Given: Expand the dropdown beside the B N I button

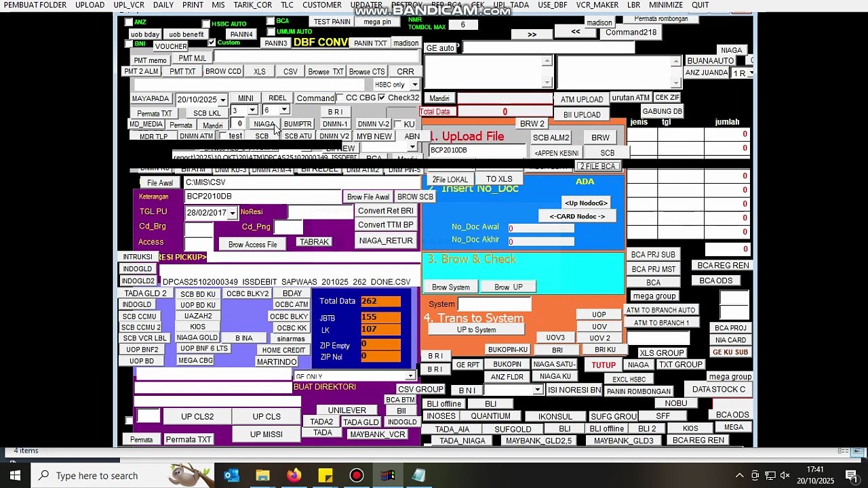Looking at the screenshot, I should (x=537, y=390).
